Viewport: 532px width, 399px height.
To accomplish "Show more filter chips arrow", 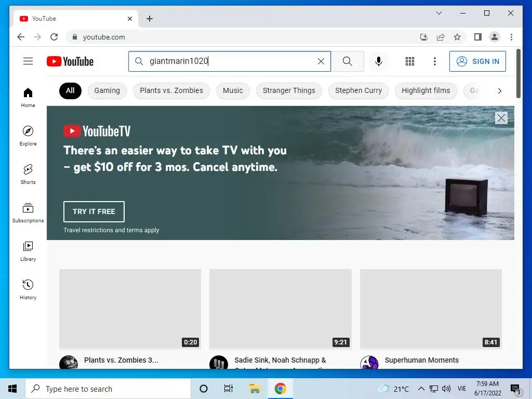I will [499, 90].
